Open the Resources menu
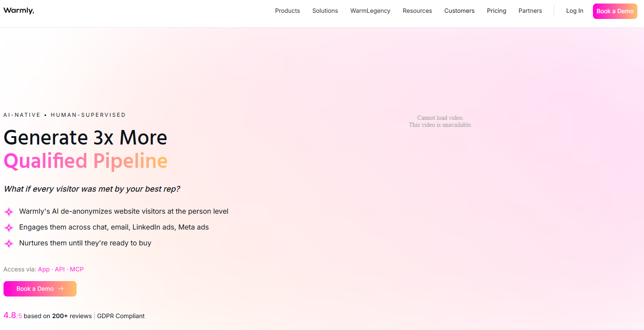 [417, 11]
